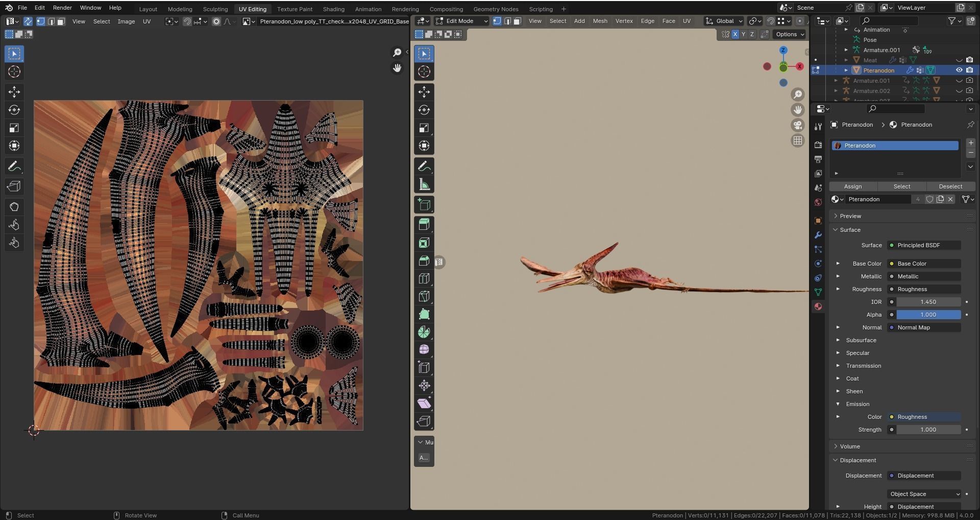
Task: Unlink the Pteranodon material with X button
Action: pos(950,199)
